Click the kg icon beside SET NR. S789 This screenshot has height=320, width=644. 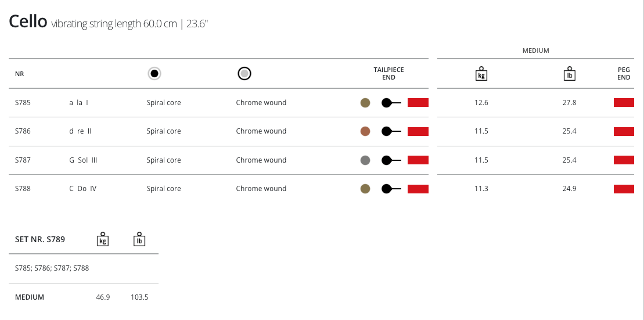[x=103, y=239]
